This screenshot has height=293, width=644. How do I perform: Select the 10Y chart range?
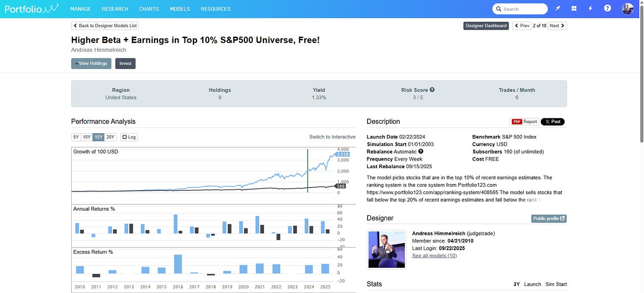[87, 137]
